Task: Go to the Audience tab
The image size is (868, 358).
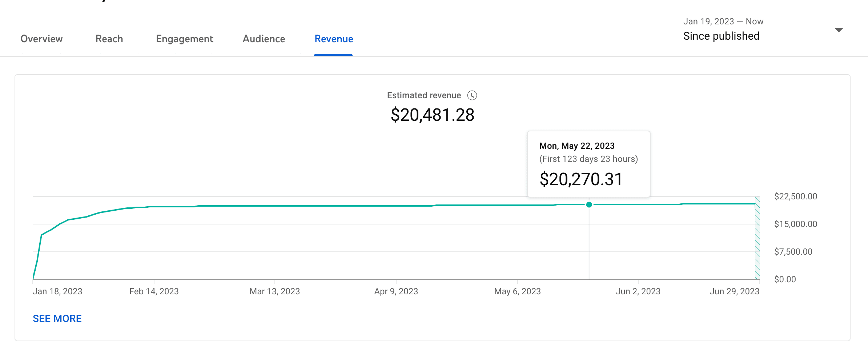Action: [264, 39]
